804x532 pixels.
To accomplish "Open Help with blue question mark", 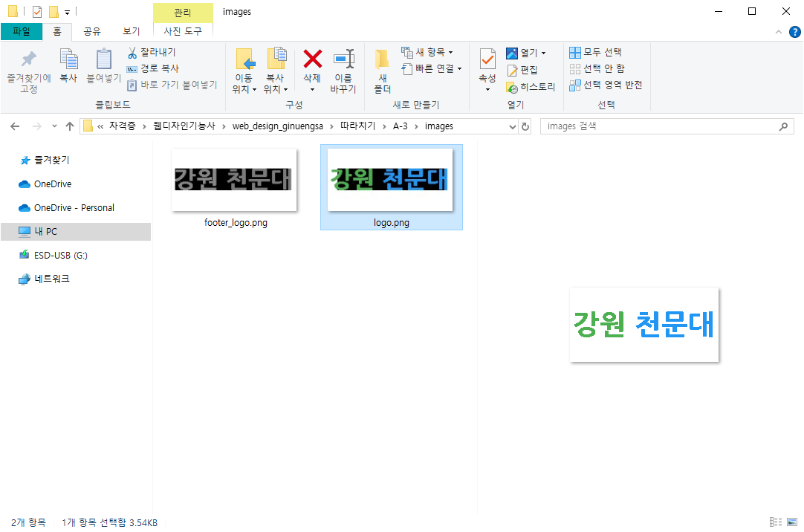I will pos(795,32).
